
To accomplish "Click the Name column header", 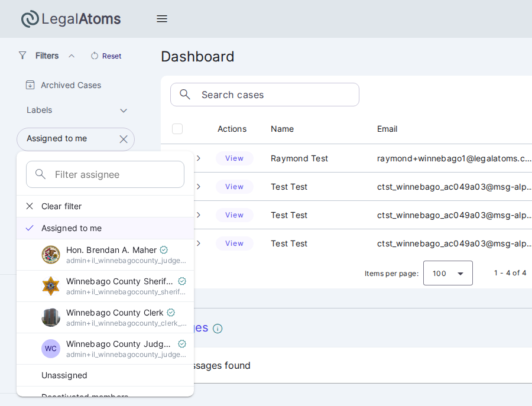I will point(283,129).
